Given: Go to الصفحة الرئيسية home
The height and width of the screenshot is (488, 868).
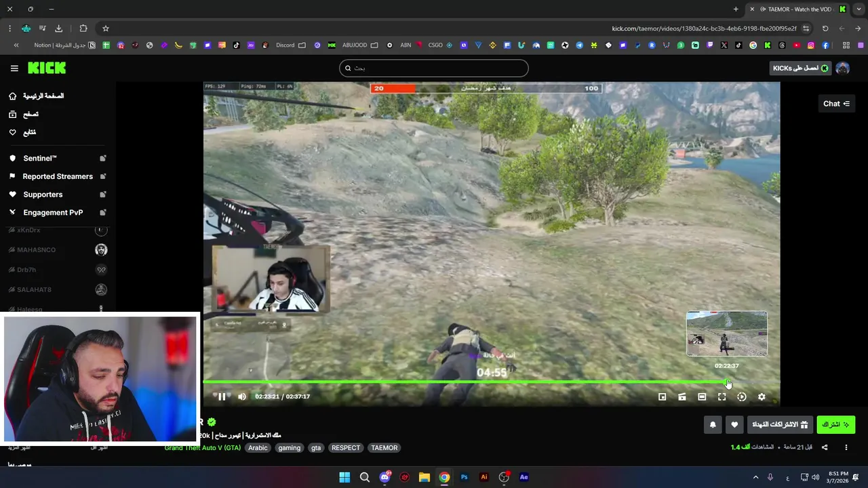Looking at the screenshot, I should click(x=37, y=96).
